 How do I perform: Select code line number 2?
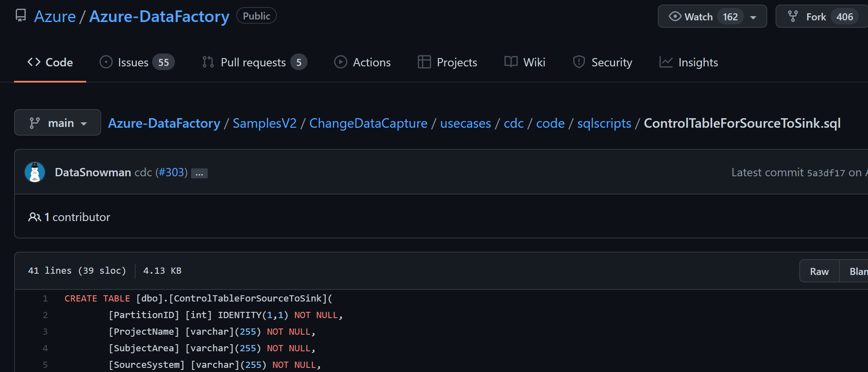click(x=45, y=315)
